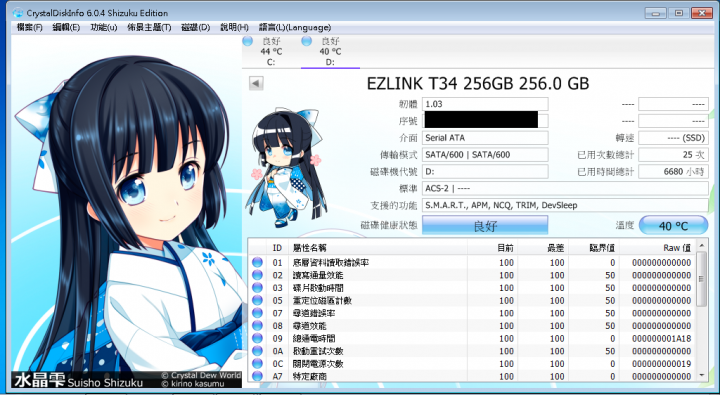Screen dimensions: 720x395
Task: Click status orb for attribute ID 08
Action: click(x=257, y=326)
